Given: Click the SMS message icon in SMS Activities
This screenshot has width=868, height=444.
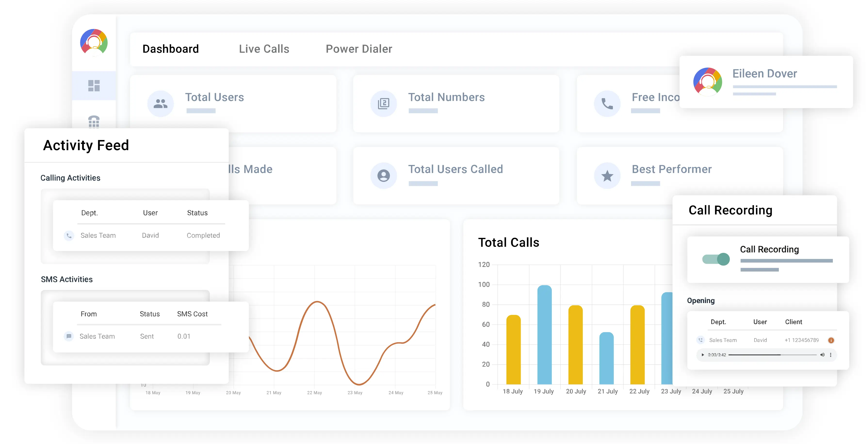Looking at the screenshot, I should coord(69,336).
